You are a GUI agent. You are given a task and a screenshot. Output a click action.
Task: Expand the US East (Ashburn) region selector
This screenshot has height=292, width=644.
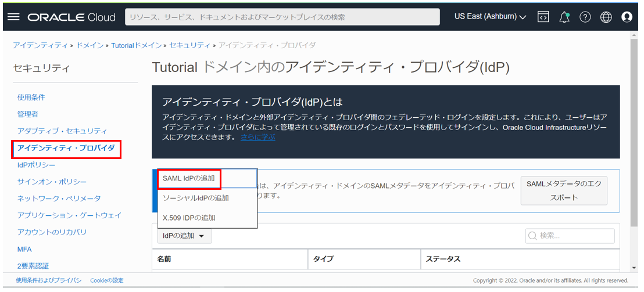(x=490, y=17)
